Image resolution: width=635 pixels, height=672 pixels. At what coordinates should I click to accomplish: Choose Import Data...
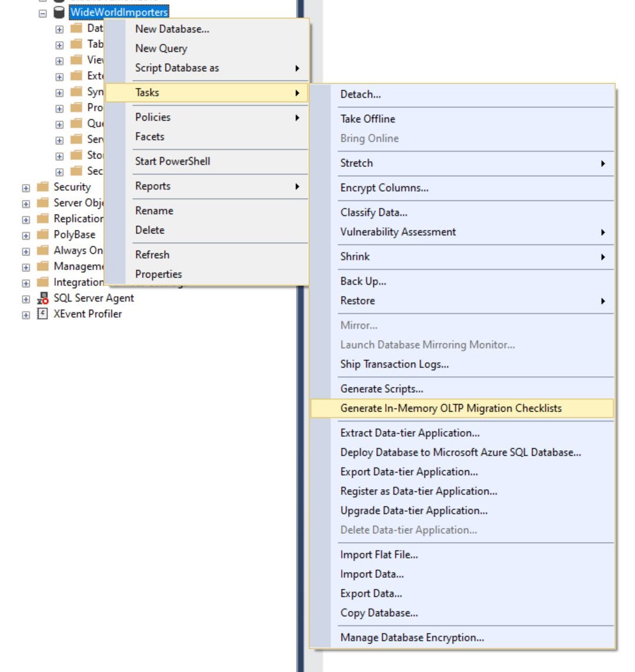click(462, 574)
